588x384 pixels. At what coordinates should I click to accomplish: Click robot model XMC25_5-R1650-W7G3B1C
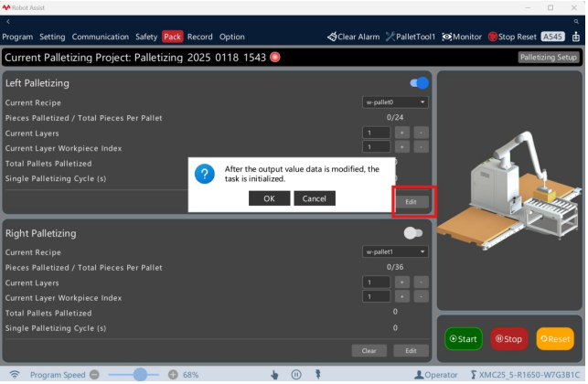coord(525,375)
